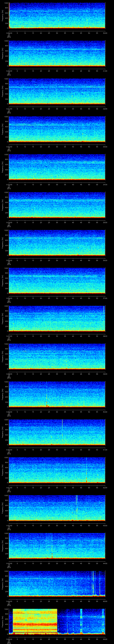Click the Frequency (Hz) label of the 9:29:00 panel

(x=3, y=16)
